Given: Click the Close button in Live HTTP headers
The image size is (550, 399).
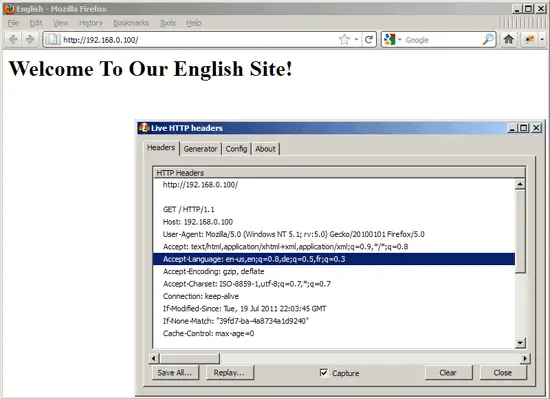Looking at the screenshot, I should click(503, 373).
